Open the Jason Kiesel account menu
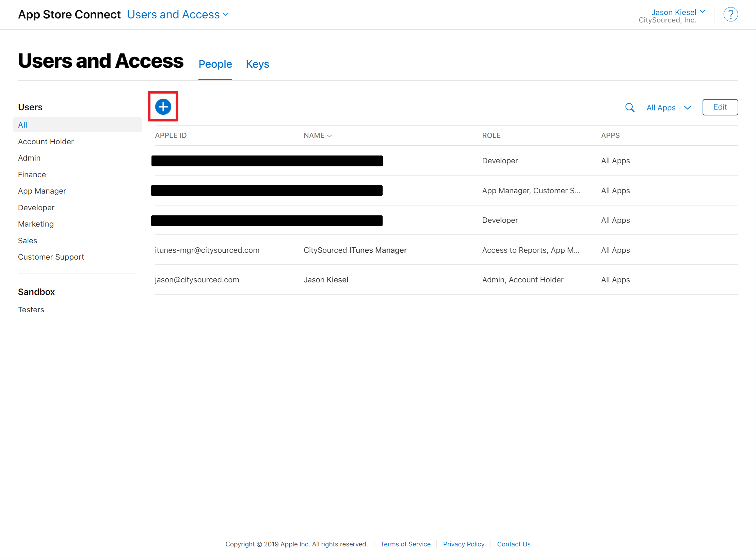Image resolution: width=756 pixels, height=560 pixels. tap(678, 12)
